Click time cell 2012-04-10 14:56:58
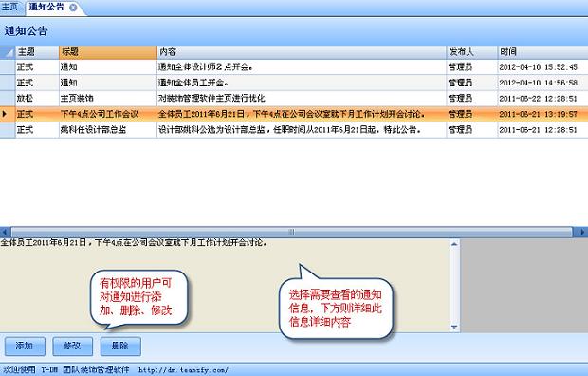 click(542, 83)
